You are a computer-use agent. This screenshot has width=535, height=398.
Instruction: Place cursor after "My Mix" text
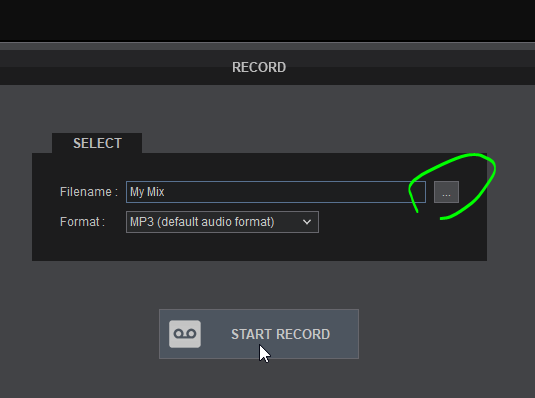coord(165,192)
